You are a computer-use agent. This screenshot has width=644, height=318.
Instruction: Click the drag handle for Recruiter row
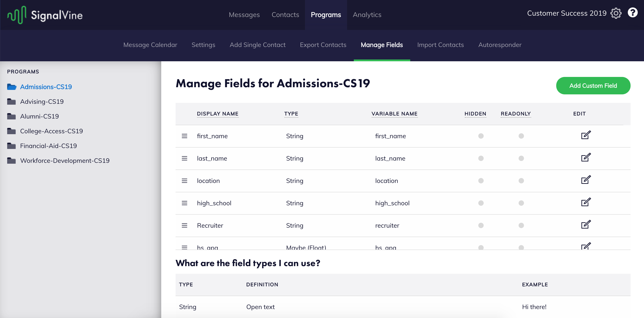[185, 225]
